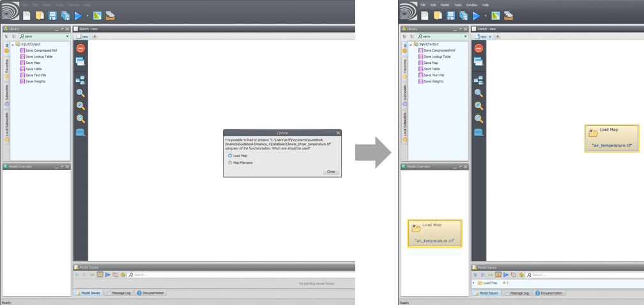The height and width of the screenshot is (305, 644).
Task: Open dropdown arrow beside Run button in right window
Action: pyautogui.click(x=486, y=15)
